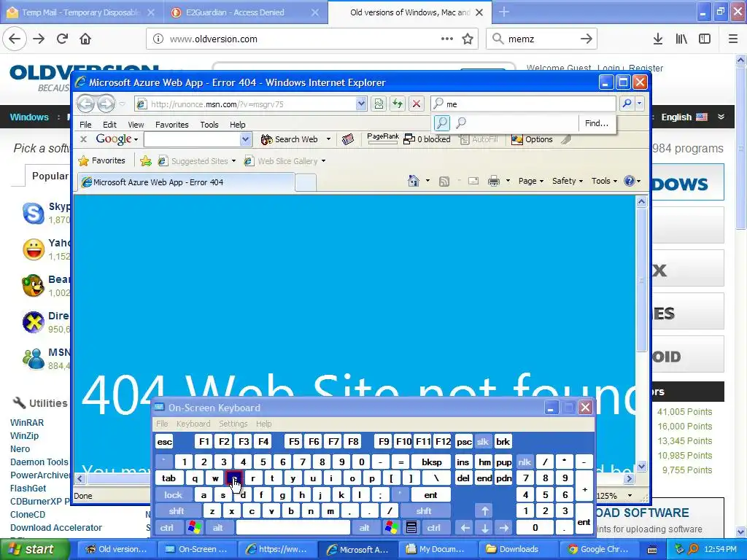Open IE File menu

(x=86, y=124)
